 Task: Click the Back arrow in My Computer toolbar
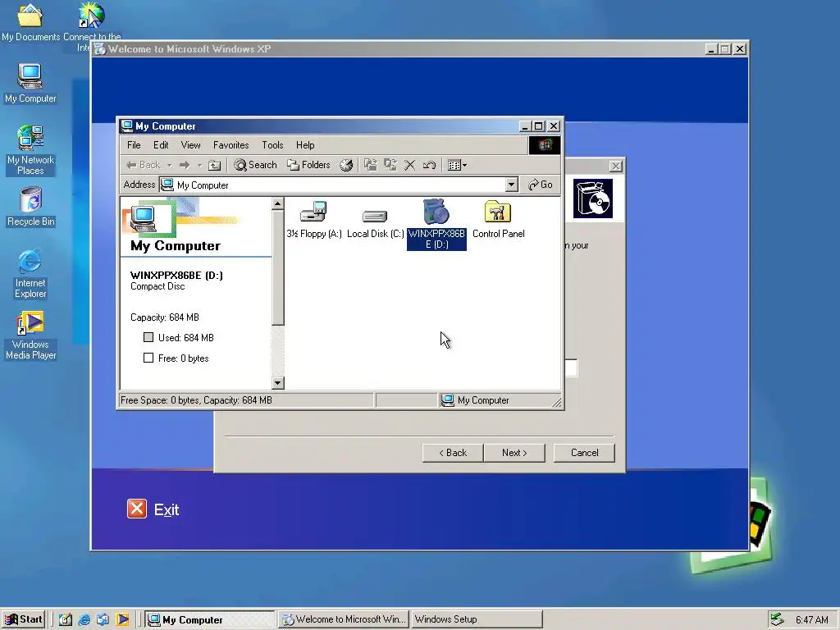(x=143, y=165)
